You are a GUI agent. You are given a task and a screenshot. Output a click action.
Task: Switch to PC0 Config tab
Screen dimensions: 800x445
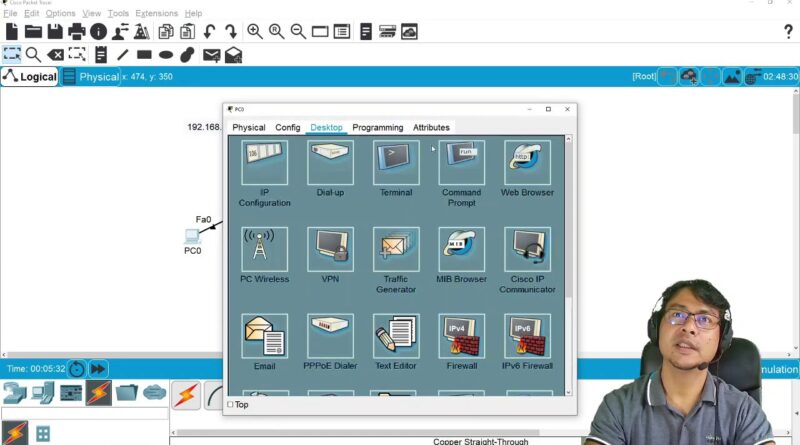point(288,128)
